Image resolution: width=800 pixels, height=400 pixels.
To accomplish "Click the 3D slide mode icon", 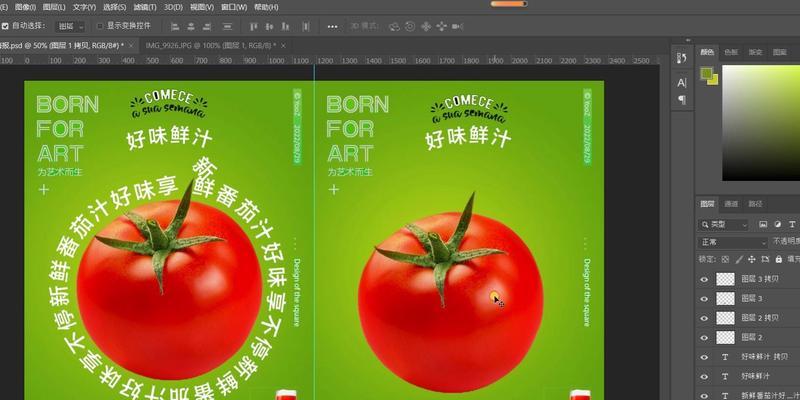I will (x=441, y=27).
